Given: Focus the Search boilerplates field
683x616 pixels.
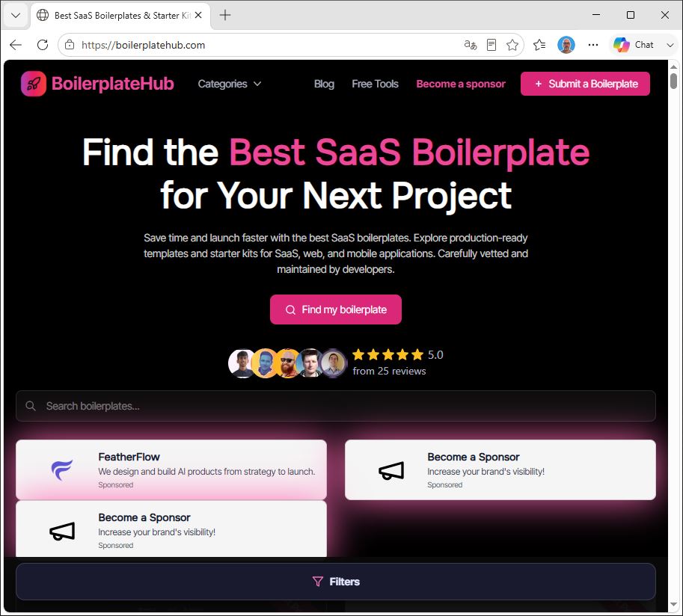Looking at the screenshot, I should (336, 406).
